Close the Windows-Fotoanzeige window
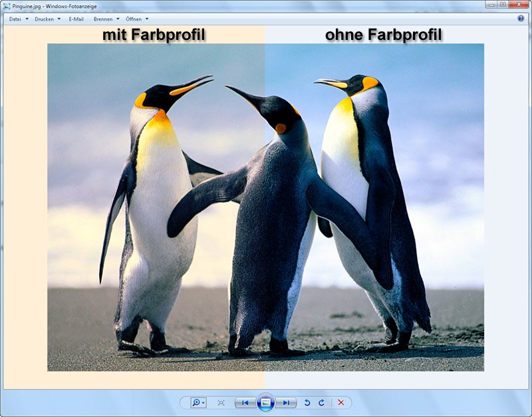The image size is (532, 417). [518, 5]
